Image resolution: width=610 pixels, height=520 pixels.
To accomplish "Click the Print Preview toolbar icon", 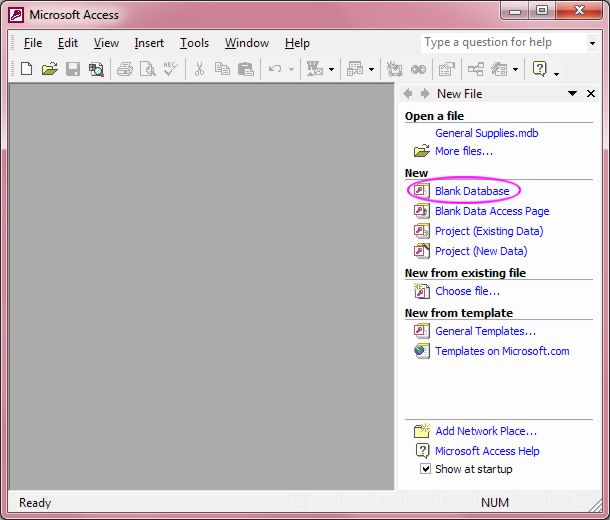I will point(147,69).
